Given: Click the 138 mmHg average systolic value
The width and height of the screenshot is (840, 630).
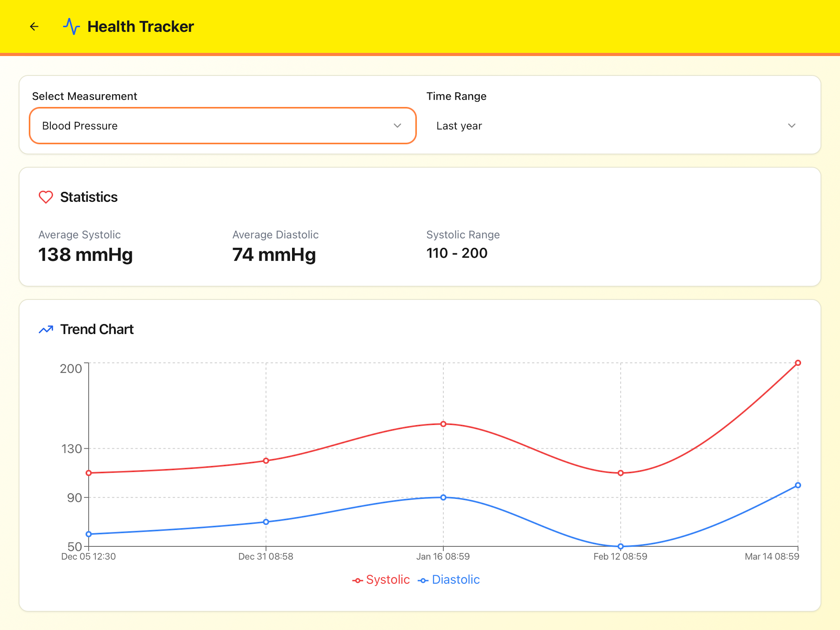Looking at the screenshot, I should coord(85,255).
